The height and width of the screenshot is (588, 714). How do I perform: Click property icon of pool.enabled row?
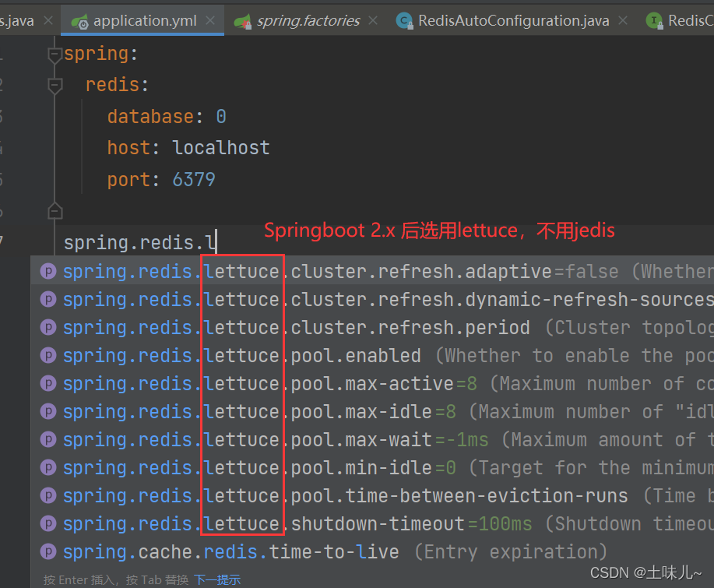(x=48, y=356)
